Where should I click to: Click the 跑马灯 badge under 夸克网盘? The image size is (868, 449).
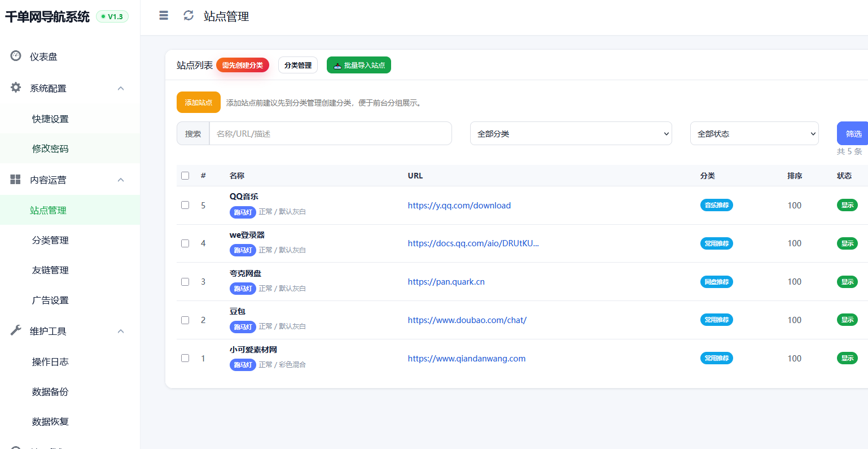pyautogui.click(x=243, y=289)
